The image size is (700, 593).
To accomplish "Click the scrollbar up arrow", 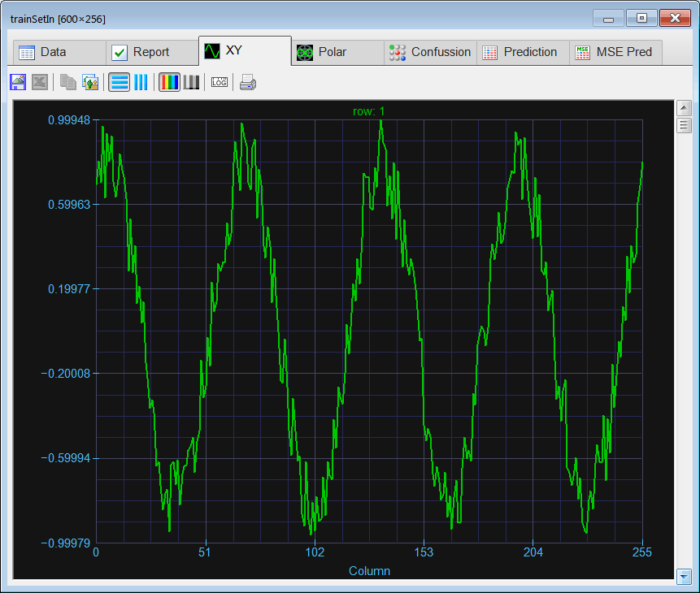I will 684,108.
